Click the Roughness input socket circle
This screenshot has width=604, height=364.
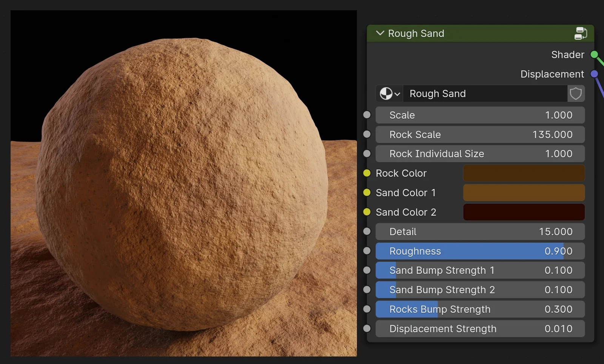click(367, 251)
